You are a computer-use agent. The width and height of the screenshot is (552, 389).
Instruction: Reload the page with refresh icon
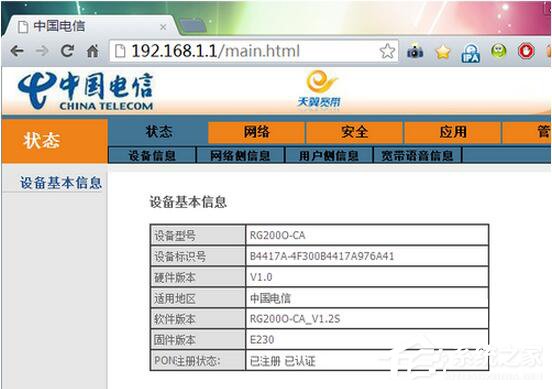[67, 51]
